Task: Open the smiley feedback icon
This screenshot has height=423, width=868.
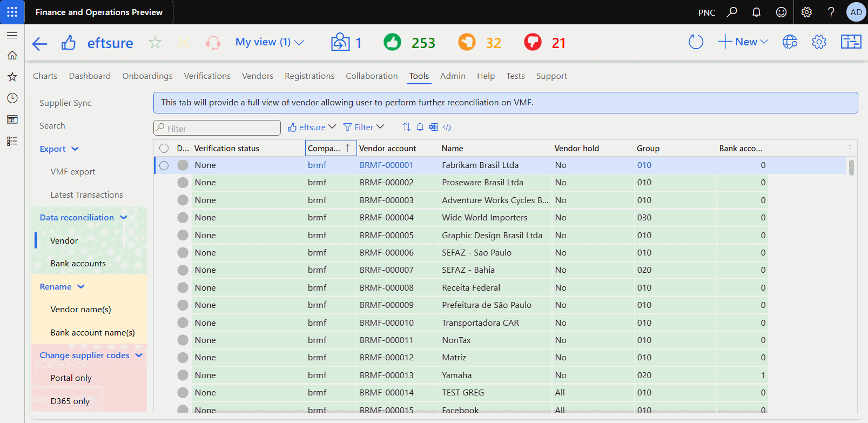Action: 781,12
